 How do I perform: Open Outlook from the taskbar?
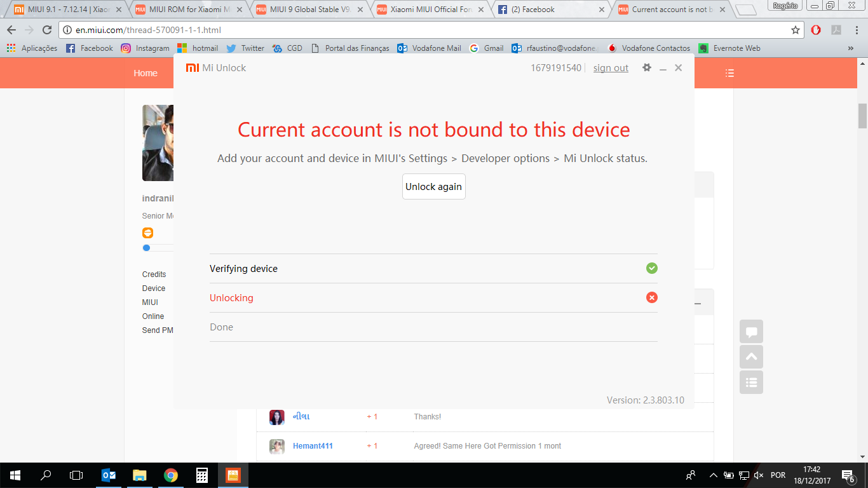(x=109, y=475)
